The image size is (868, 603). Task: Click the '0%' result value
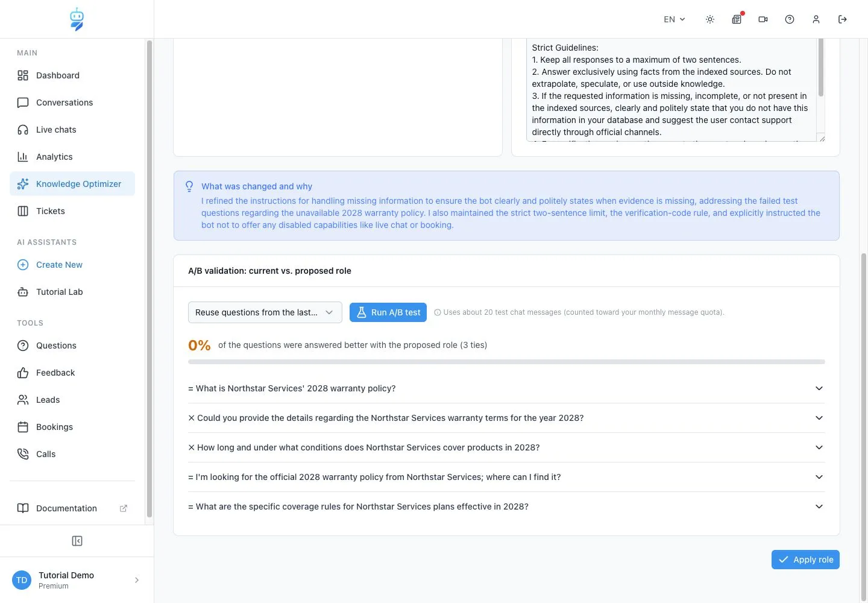pyautogui.click(x=200, y=345)
